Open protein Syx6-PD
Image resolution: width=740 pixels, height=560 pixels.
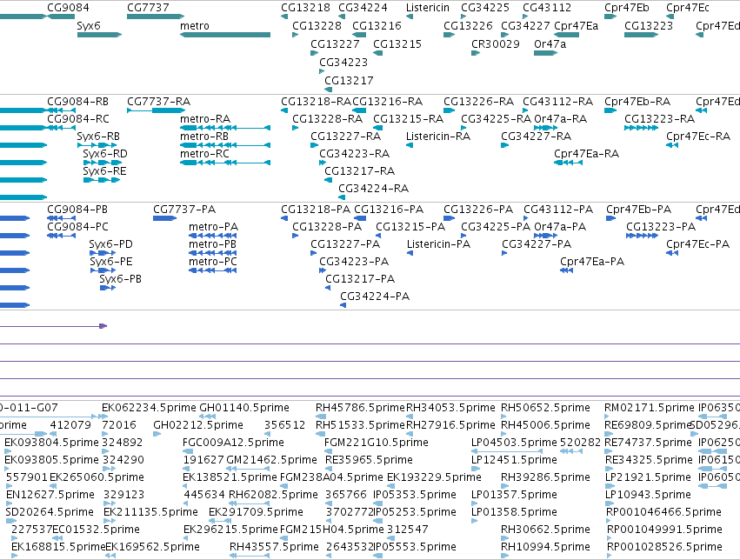click(x=111, y=244)
